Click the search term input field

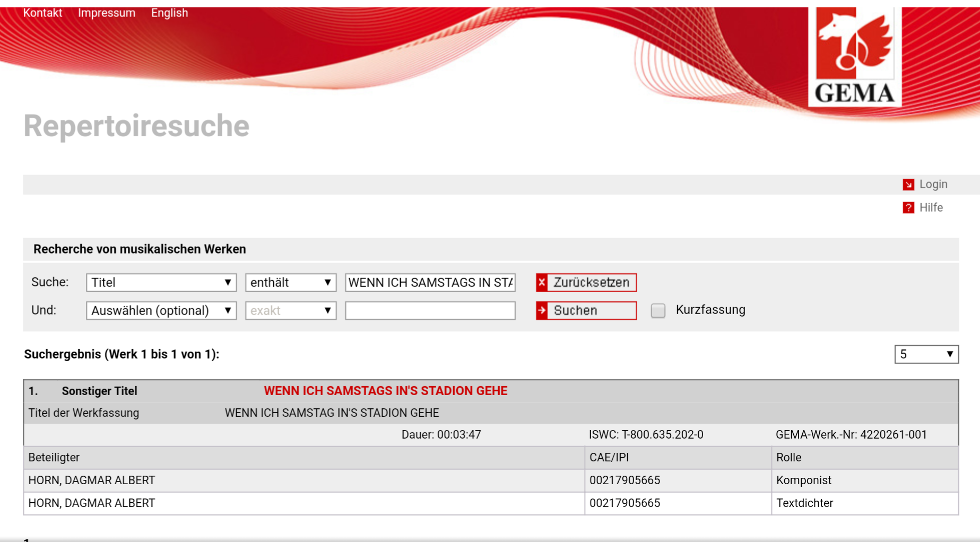click(430, 283)
